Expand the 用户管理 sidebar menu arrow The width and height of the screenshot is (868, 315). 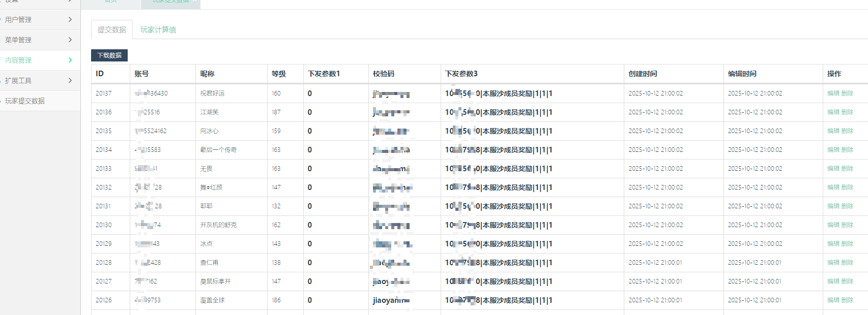[70, 19]
